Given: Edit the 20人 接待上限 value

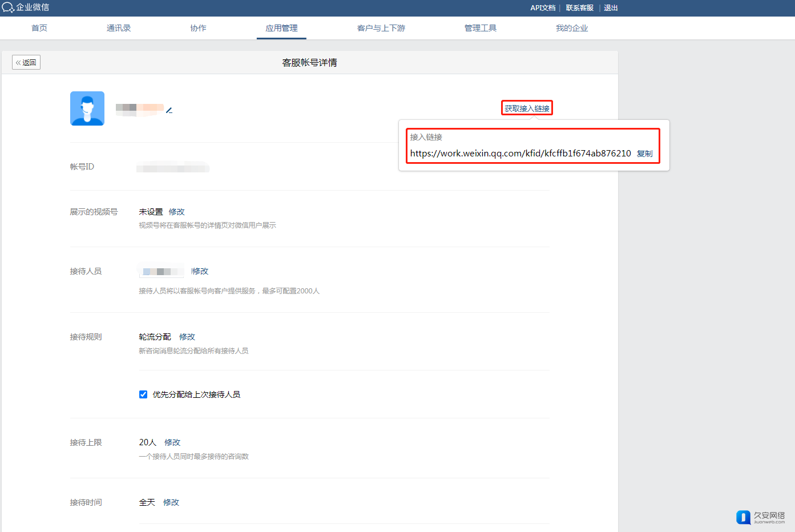Looking at the screenshot, I should point(172,442).
